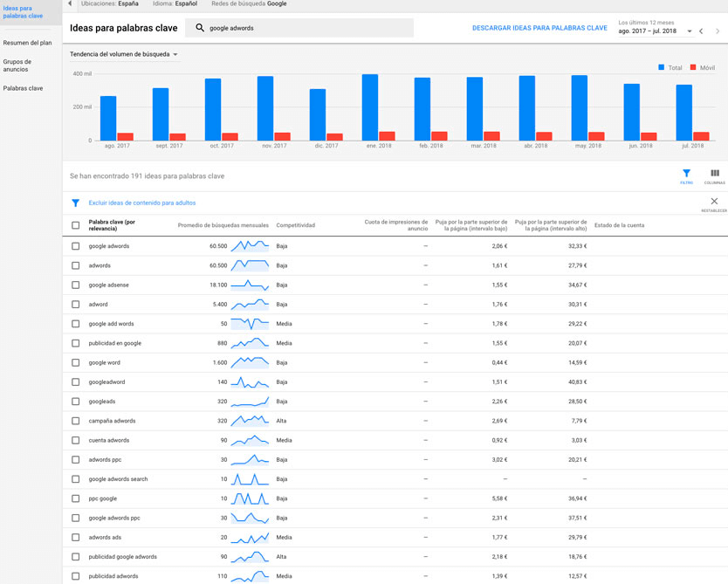This screenshot has height=584, width=728.
Task: Click the dic. 2017 blue bar
Action: pyautogui.click(x=318, y=114)
